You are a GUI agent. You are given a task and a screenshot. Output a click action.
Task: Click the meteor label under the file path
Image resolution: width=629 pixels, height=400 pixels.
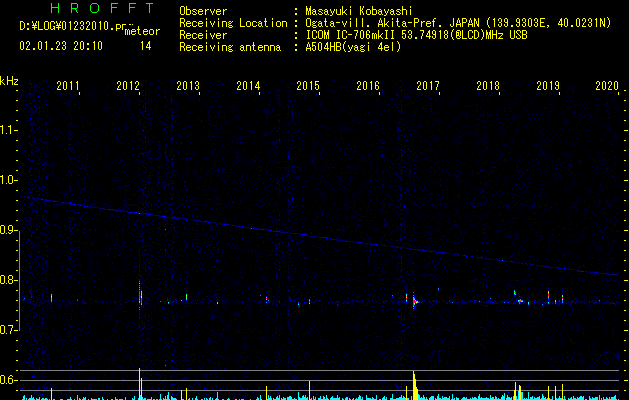point(142,31)
